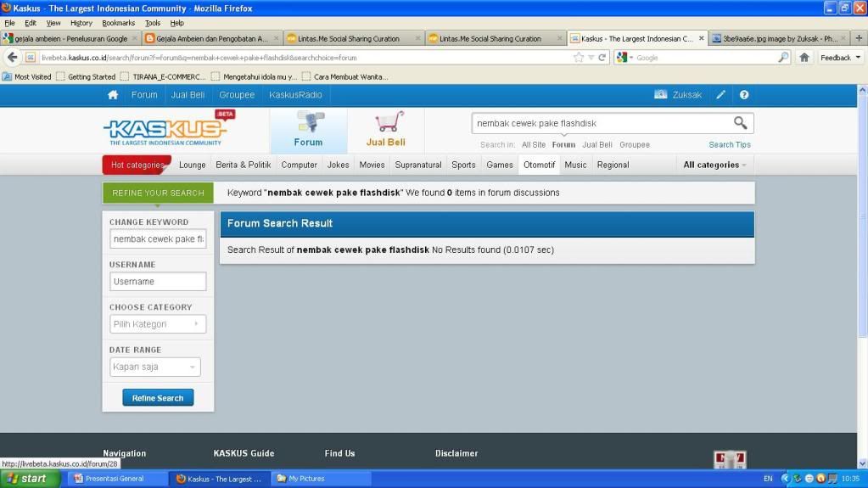Open TIRANA_E-COMMERC bookmark
Screen dimensions: 868x488
pos(163,77)
